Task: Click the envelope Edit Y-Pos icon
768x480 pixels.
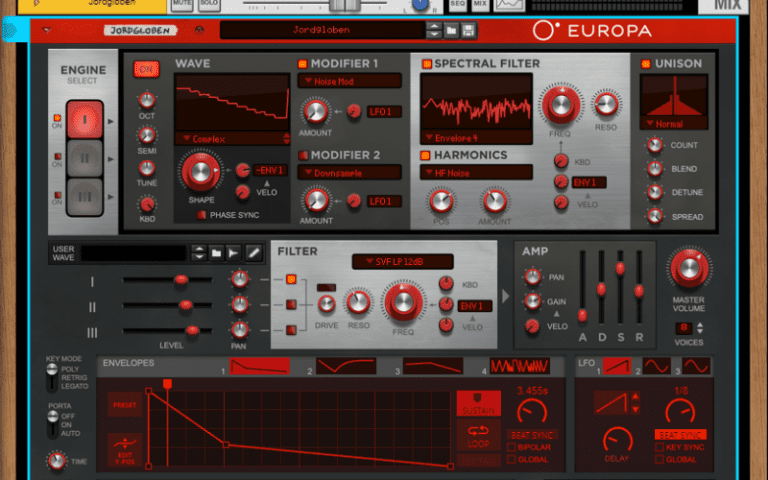Action: tap(124, 443)
